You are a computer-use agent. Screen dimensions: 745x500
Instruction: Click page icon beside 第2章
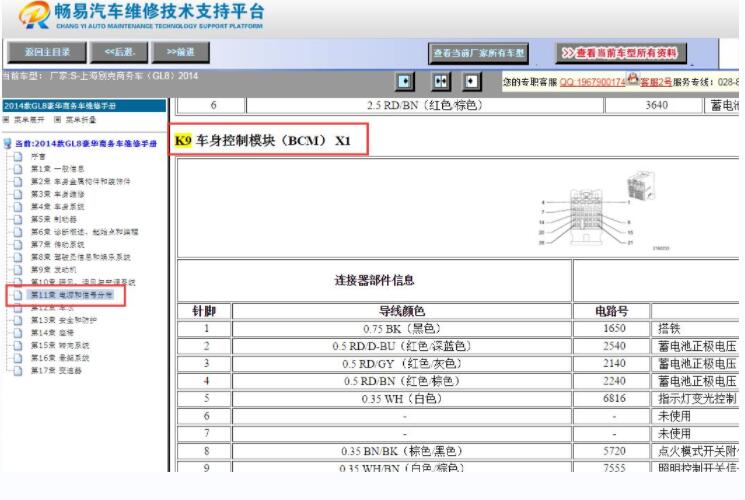(x=18, y=182)
